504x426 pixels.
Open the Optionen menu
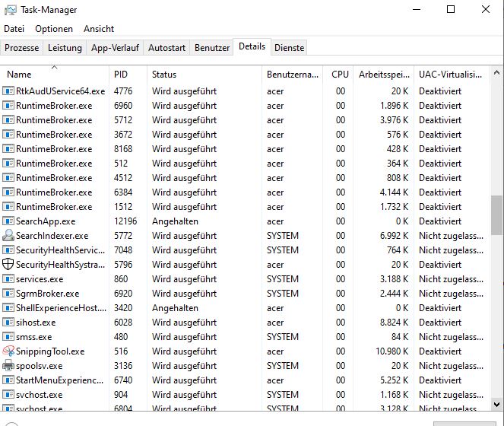tap(54, 29)
